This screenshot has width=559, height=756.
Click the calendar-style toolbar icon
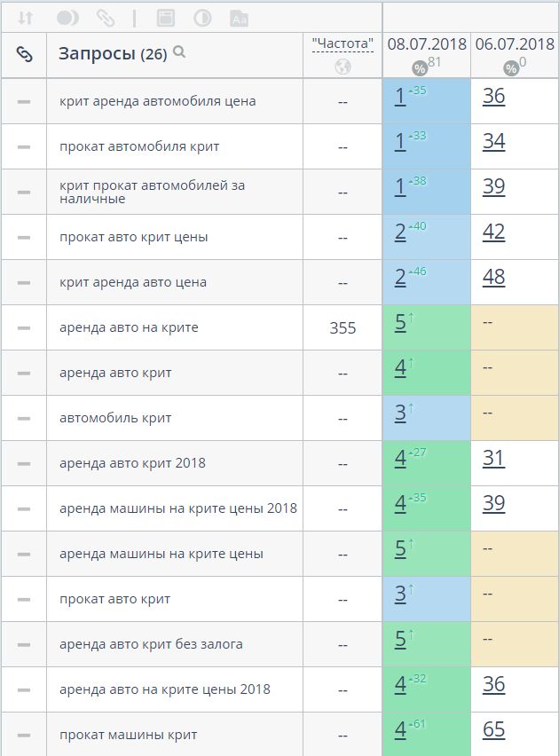[165, 18]
